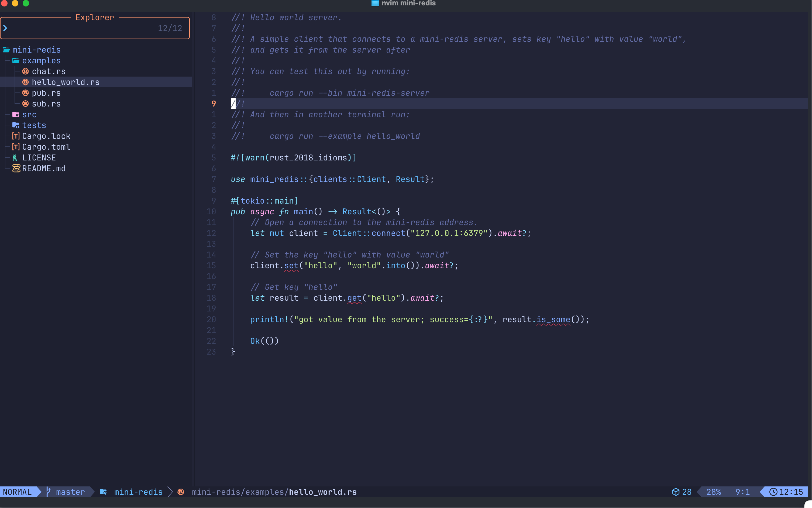Click the license icon beside LICENSE
812x508 pixels.
pos(15,157)
